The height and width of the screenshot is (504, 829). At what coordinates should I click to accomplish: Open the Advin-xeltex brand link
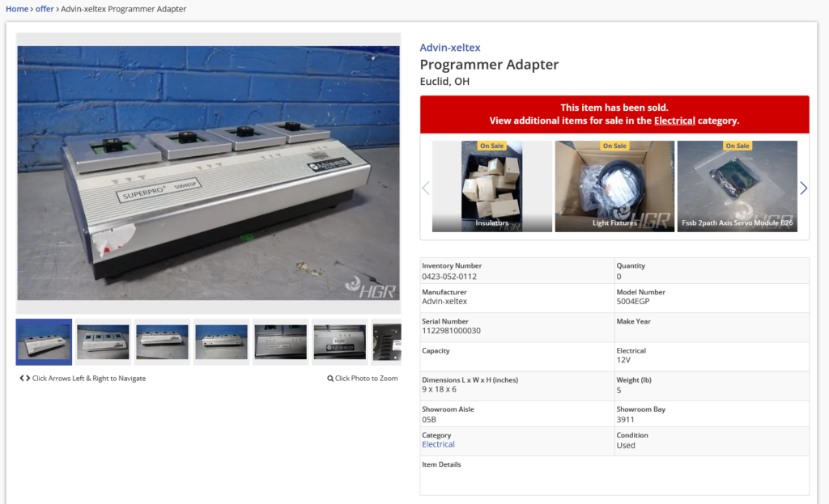tap(450, 48)
